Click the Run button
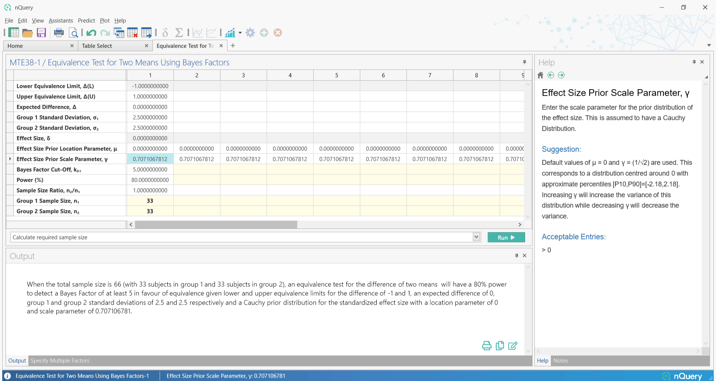Screen dimensions: 716x381 [506, 238]
